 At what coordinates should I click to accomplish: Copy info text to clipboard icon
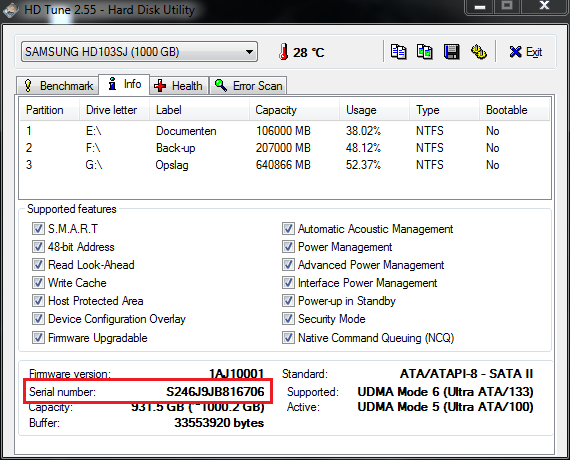point(398,52)
